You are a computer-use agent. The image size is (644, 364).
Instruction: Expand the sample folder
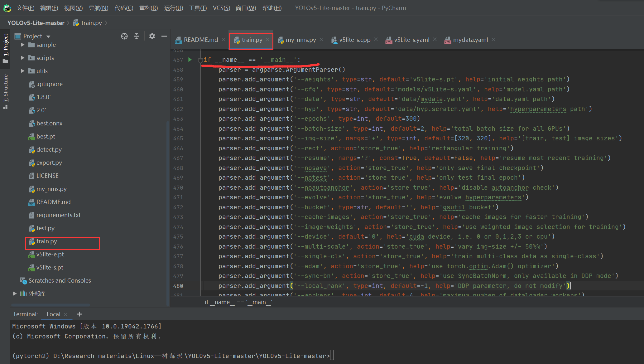22,45
